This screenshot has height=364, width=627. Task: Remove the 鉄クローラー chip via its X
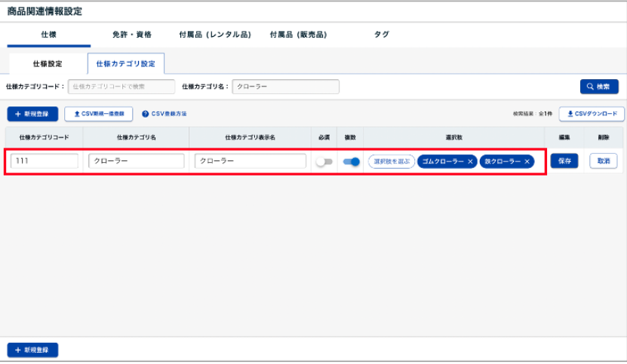pos(527,161)
